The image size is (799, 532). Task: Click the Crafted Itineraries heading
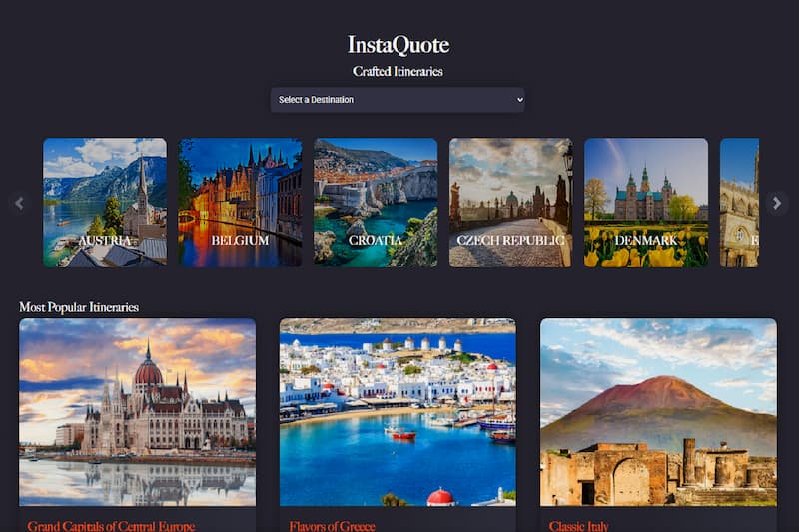[398, 71]
